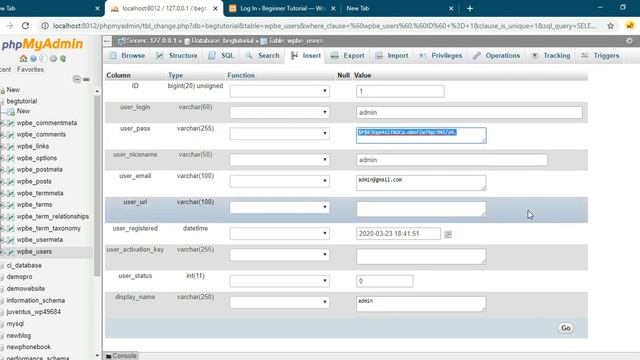Click the wpbe_terms table icon
The width and height of the screenshot is (640, 360).
click(11, 204)
